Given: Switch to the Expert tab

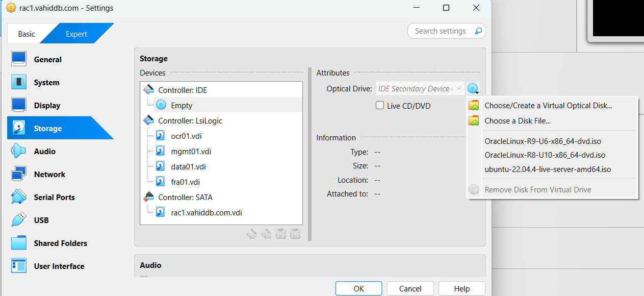Looking at the screenshot, I should click(x=76, y=34).
